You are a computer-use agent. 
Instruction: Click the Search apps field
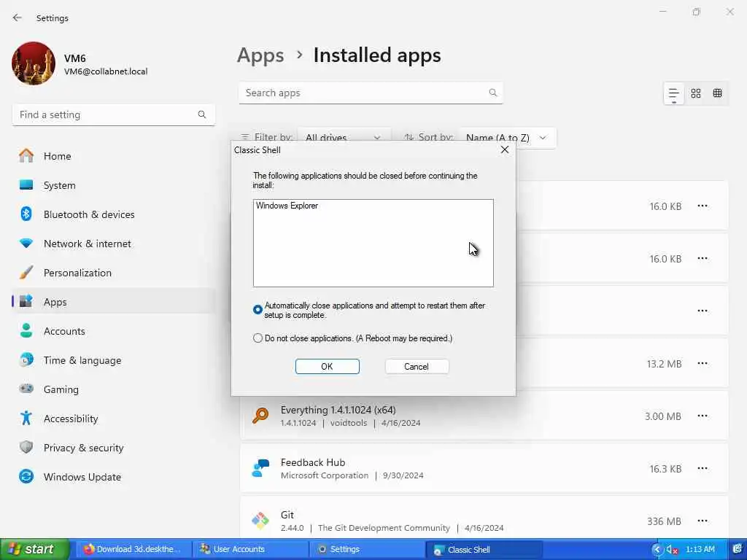click(x=371, y=93)
